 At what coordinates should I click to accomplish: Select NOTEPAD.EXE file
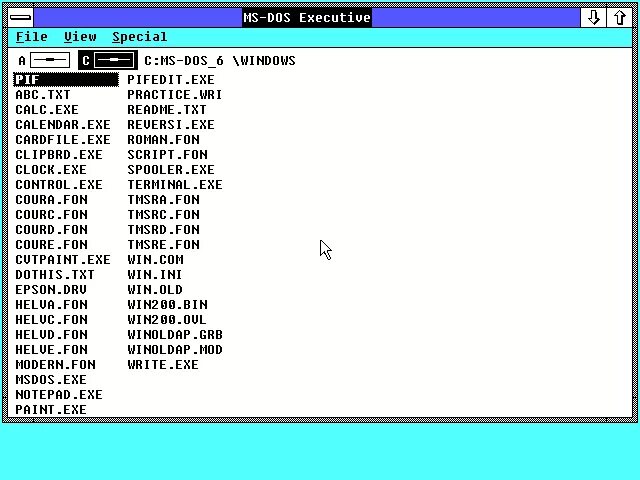(x=59, y=395)
